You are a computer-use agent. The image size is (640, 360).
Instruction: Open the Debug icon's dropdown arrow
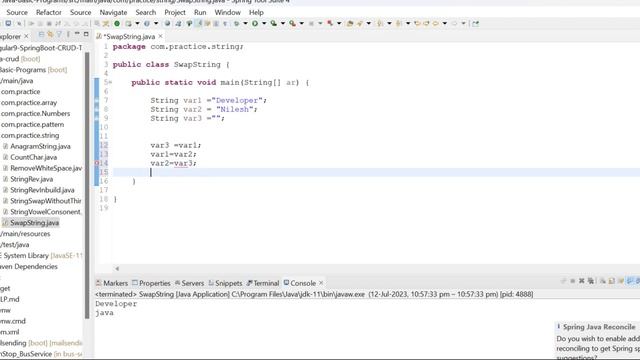point(245,23)
